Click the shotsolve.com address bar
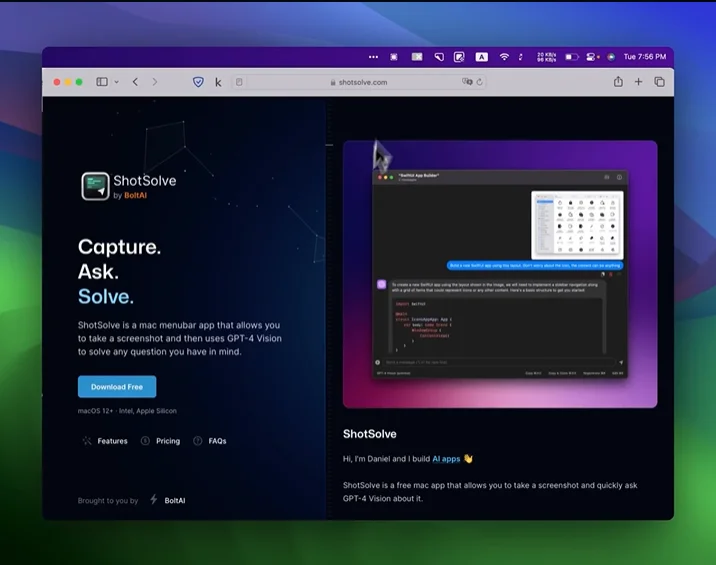This screenshot has height=565, width=716. pyautogui.click(x=362, y=82)
